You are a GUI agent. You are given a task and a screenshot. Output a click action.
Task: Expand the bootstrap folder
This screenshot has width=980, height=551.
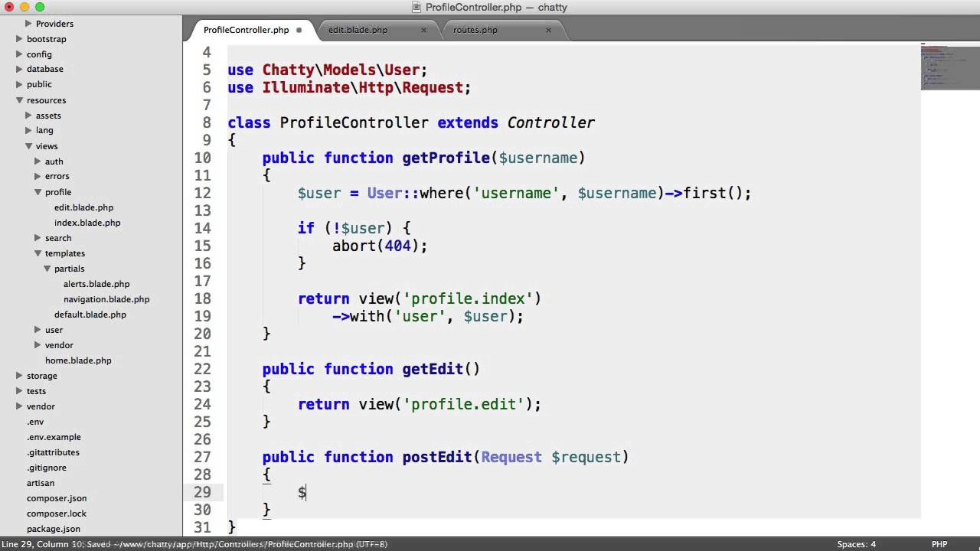[x=19, y=39]
